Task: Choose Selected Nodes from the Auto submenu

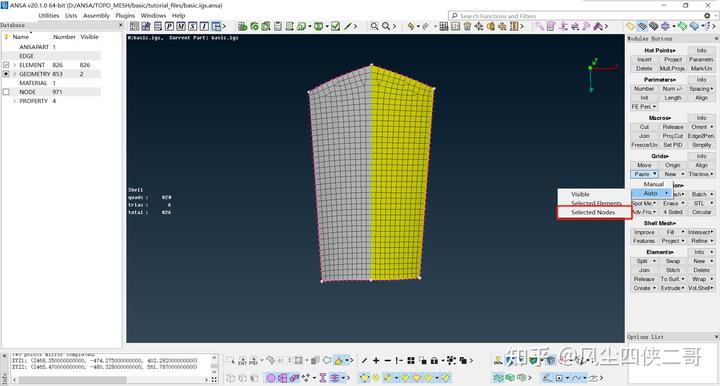Action: click(x=594, y=213)
